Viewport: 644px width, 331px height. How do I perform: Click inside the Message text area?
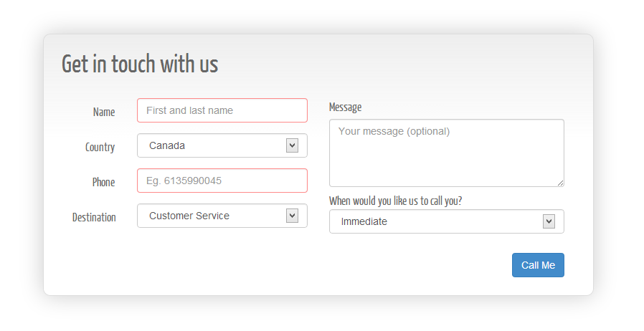coord(446,153)
